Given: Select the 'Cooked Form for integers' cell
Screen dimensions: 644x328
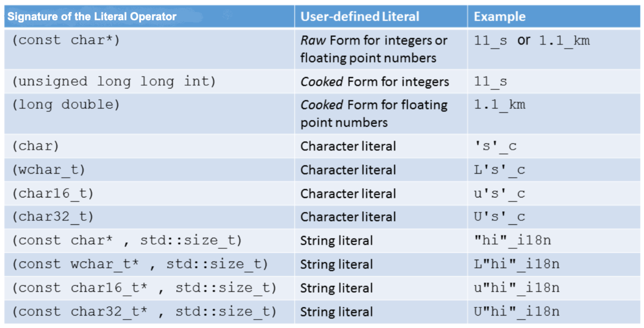Looking at the screenshot, I should click(374, 82).
